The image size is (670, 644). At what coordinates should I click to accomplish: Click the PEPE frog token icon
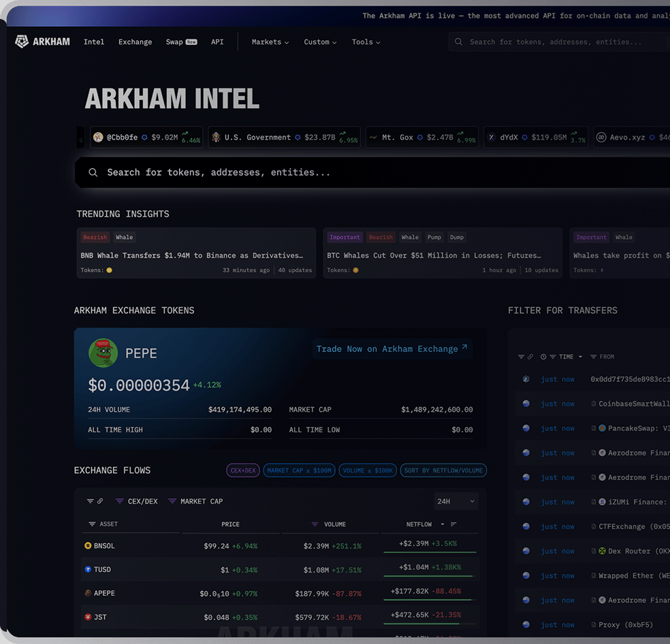coord(103,353)
